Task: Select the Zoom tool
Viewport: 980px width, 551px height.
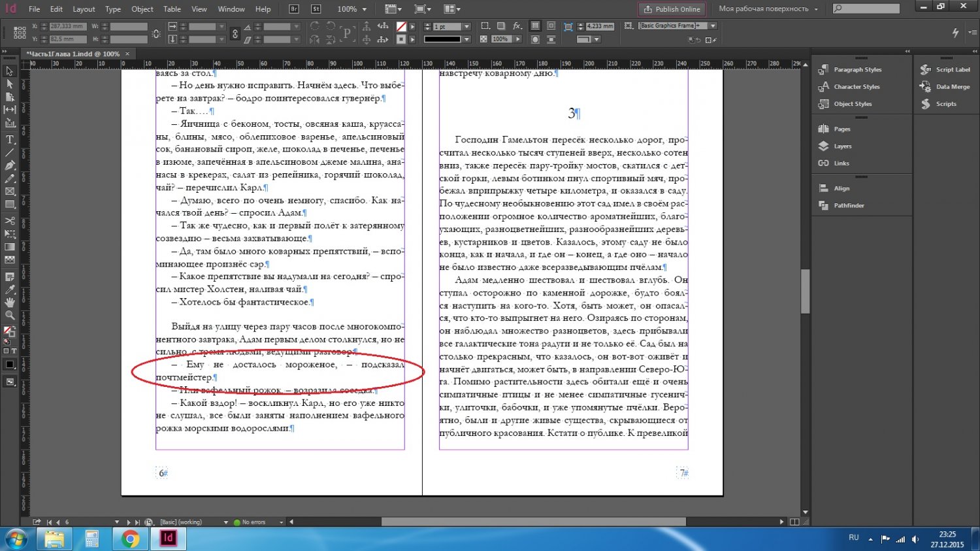Action: click(x=10, y=316)
